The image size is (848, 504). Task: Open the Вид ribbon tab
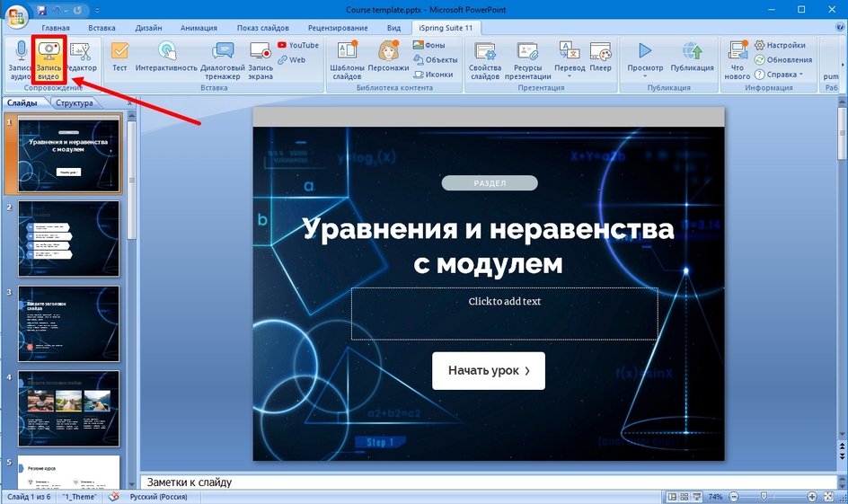pos(393,28)
